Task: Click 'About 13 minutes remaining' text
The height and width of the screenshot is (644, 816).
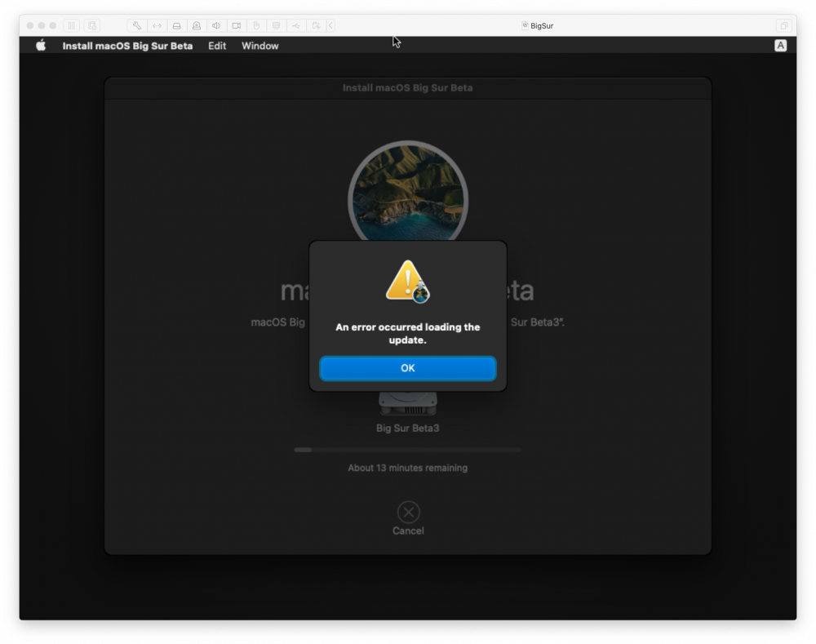Action: pos(407,468)
